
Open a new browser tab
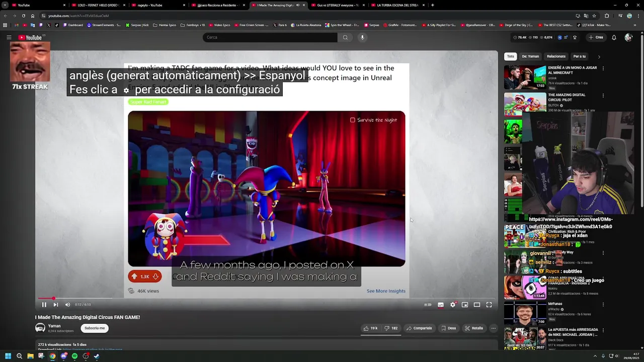(432, 5)
